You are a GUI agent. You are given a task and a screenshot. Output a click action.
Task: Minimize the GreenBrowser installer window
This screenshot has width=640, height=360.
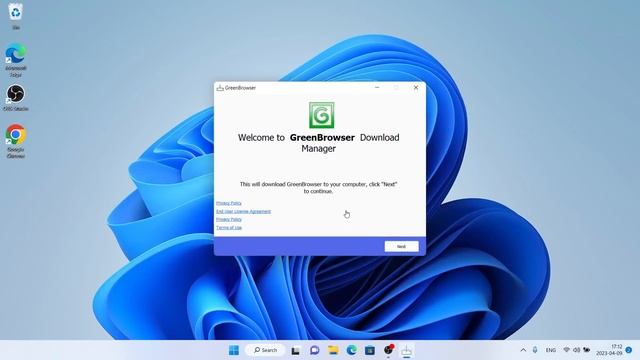point(377,87)
